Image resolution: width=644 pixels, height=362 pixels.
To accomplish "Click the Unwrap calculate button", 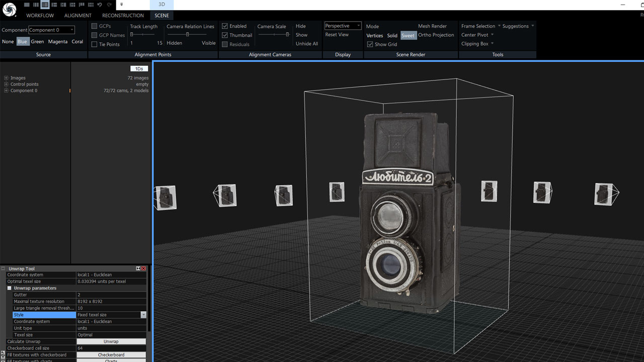I will click(111, 341).
